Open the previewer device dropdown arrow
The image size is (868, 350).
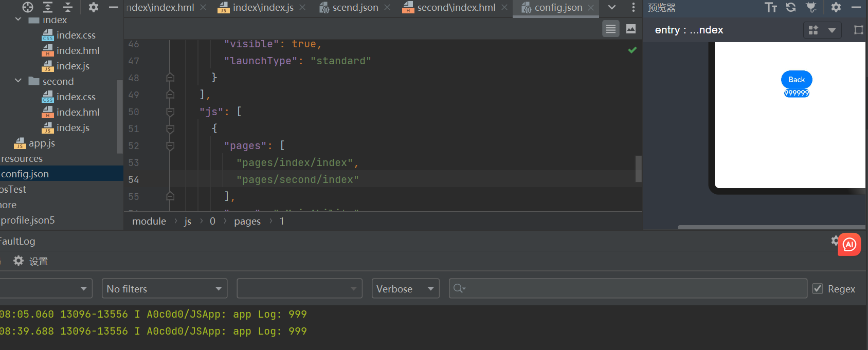[x=832, y=30]
